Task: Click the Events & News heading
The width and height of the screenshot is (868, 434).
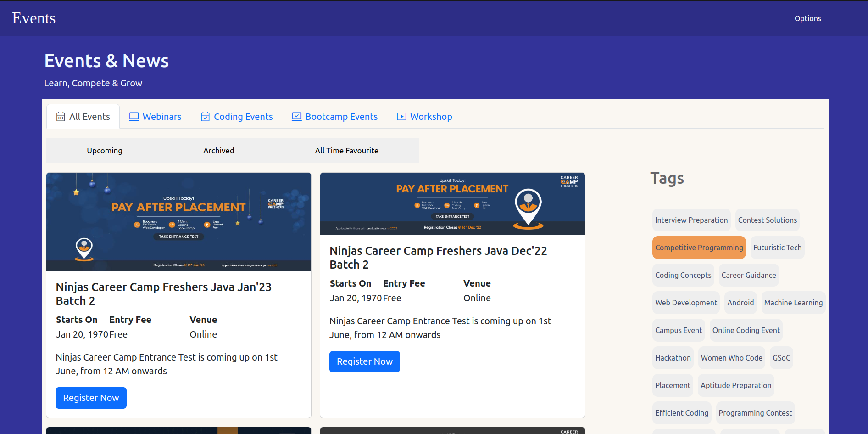Action: click(x=106, y=61)
